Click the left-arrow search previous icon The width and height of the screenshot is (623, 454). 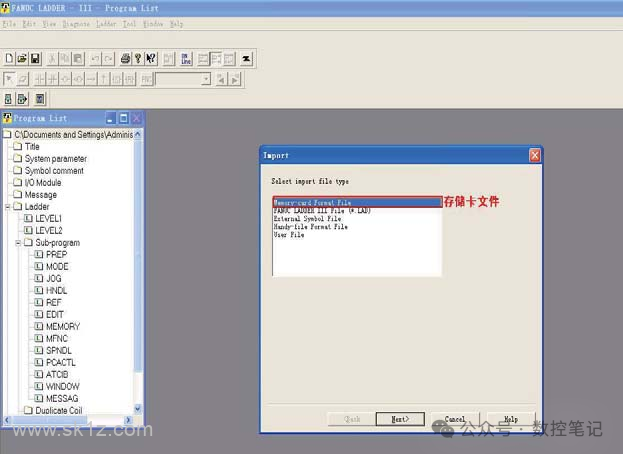pyautogui.click(x=221, y=79)
